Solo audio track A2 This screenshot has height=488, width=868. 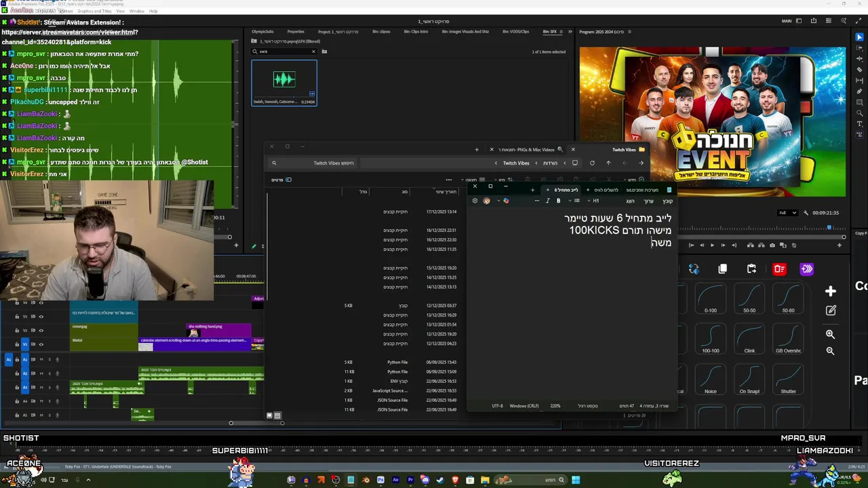pyautogui.click(x=50, y=373)
